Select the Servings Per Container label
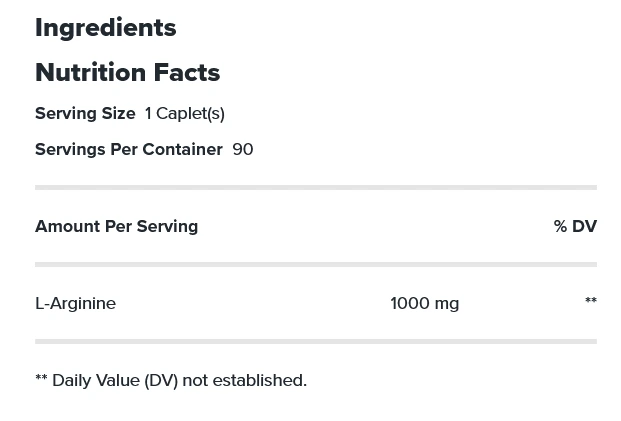The height and width of the screenshot is (421, 621). pos(129,149)
